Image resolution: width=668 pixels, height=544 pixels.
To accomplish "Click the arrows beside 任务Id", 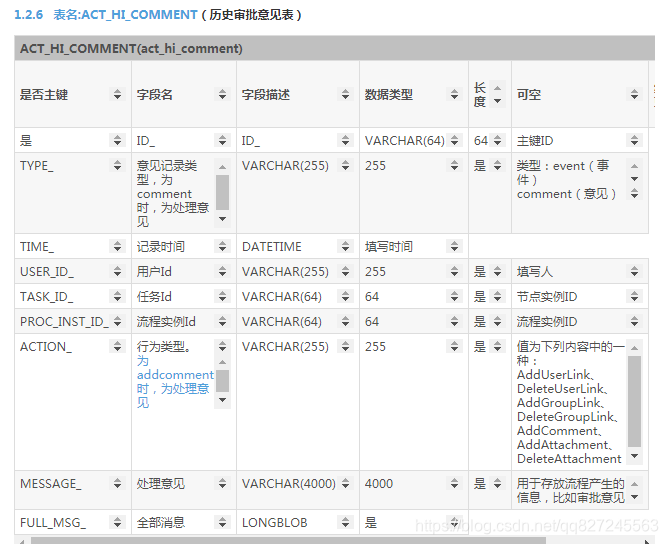I will pyautogui.click(x=222, y=296).
